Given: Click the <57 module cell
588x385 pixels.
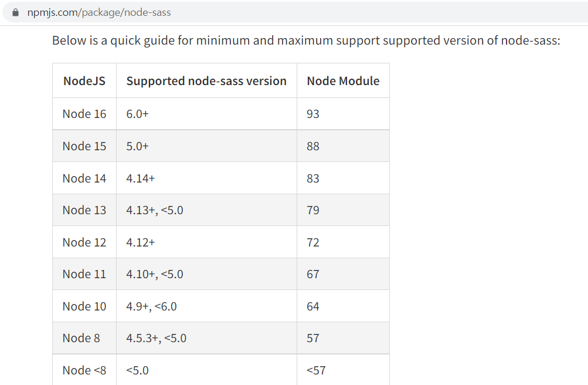Looking at the screenshot, I should (x=343, y=370).
